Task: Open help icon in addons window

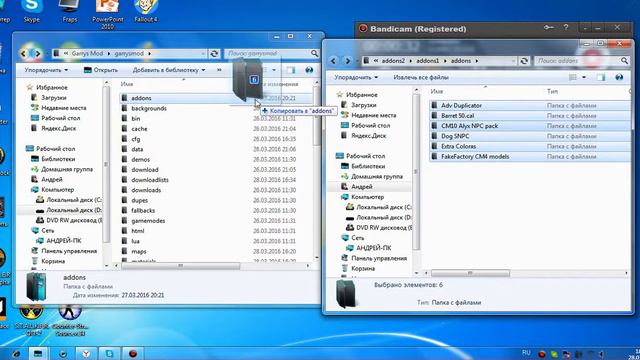Action: (620, 78)
